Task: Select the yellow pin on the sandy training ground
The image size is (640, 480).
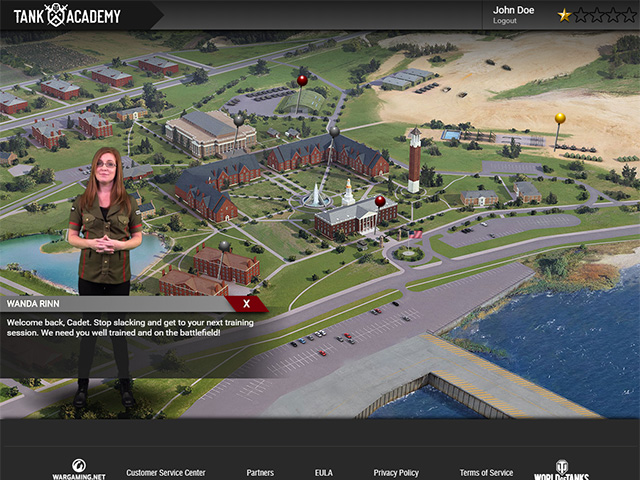Action: [559, 119]
